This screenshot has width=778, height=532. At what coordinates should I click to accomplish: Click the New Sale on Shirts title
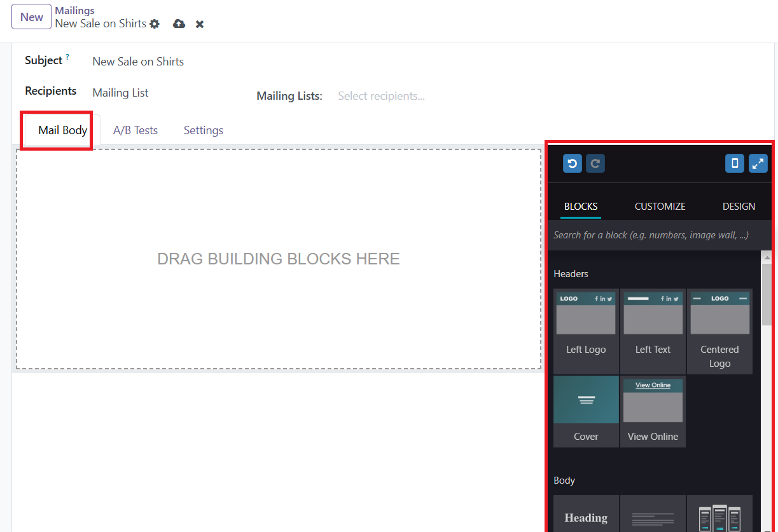(101, 24)
